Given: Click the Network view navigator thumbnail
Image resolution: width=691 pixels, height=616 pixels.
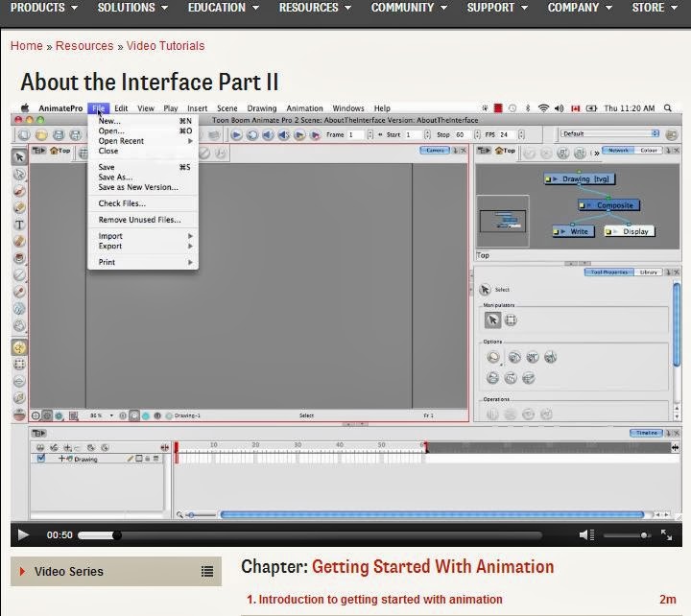Looking at the screenshot, I should point(502,222).
